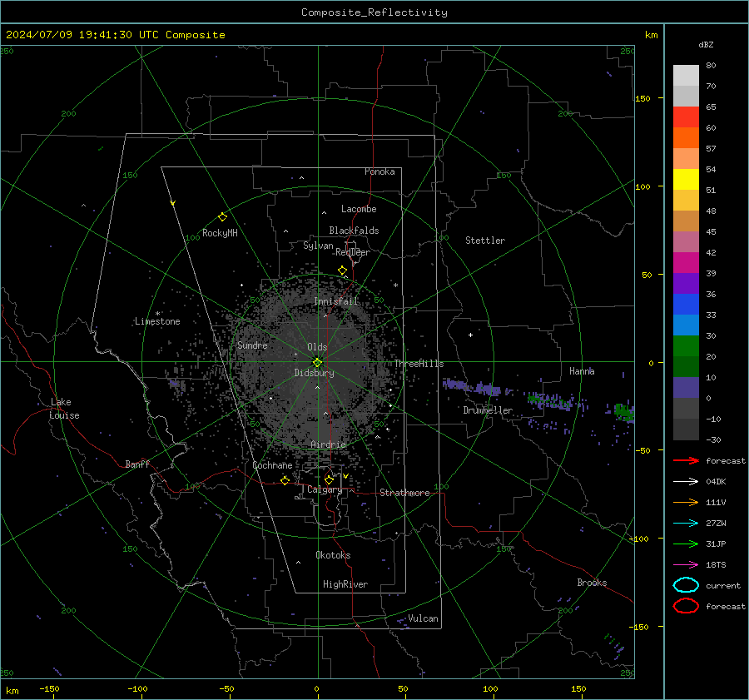Image resolution: width=749 pixels, height=700 pixels.
Task: Click the Banff city label
Action: click(x=137, y=464)
